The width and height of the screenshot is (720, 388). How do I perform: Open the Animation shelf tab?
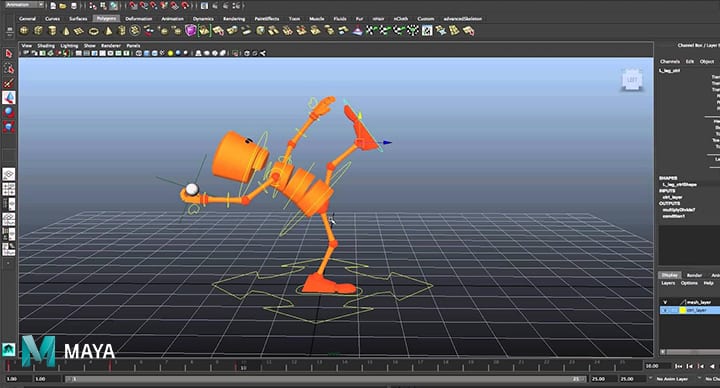click(173, 19)
